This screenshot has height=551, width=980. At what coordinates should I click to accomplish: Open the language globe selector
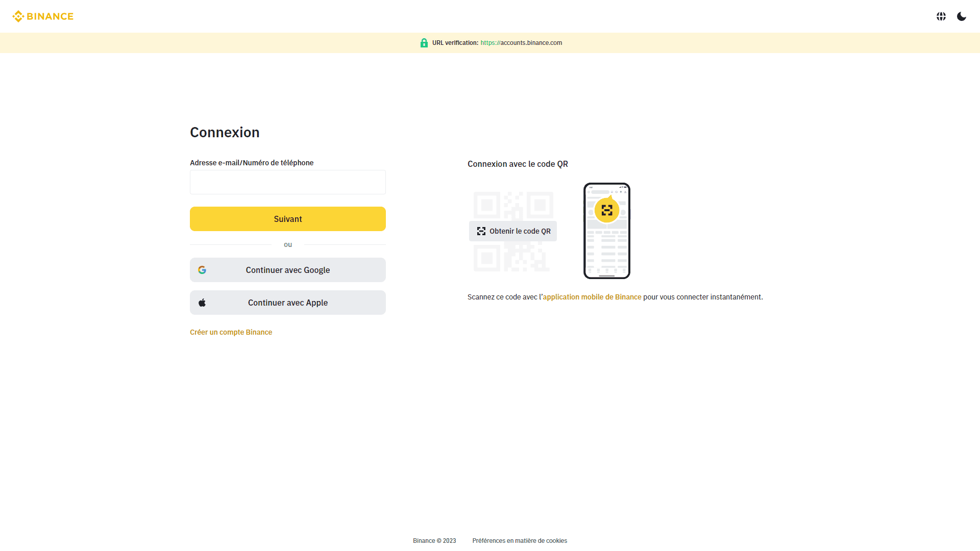(x=941, y=16)
